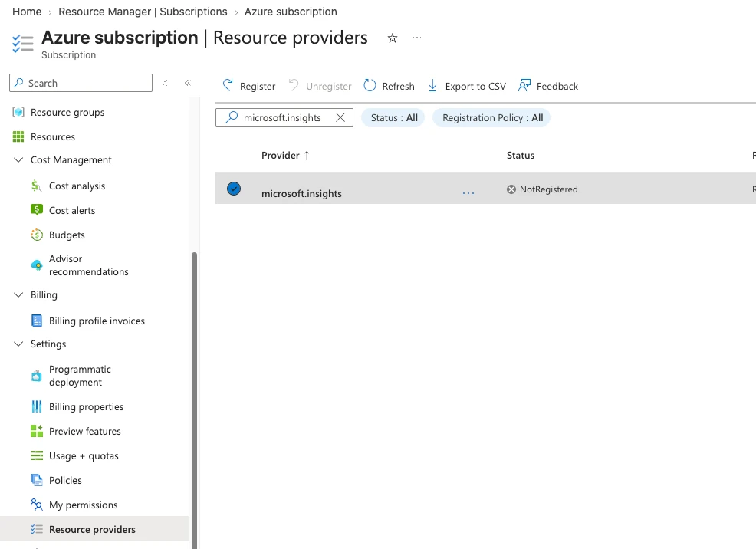Favorite this page with the star icon

tap(393, 38)
